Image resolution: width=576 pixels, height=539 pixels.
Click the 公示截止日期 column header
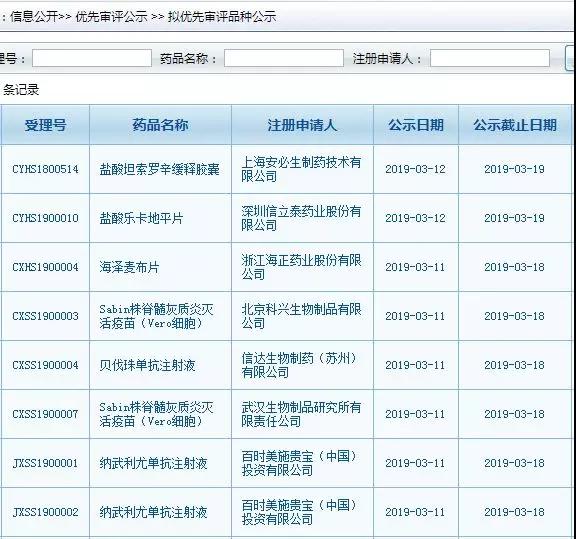pyautogui.click(x=515, y=125)
